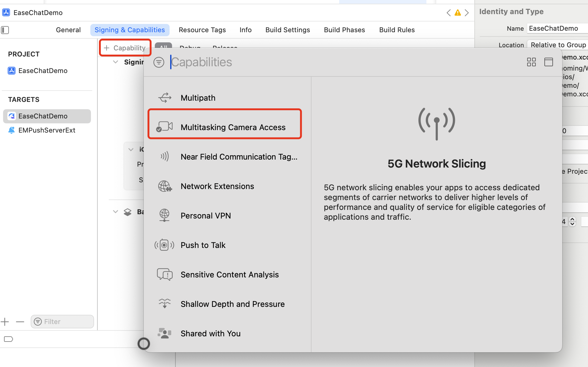The image size is (588, 367).
Task: Collapse the Signing section disclosure chevron
Action: pyautogui.click(x=116, y=62)
